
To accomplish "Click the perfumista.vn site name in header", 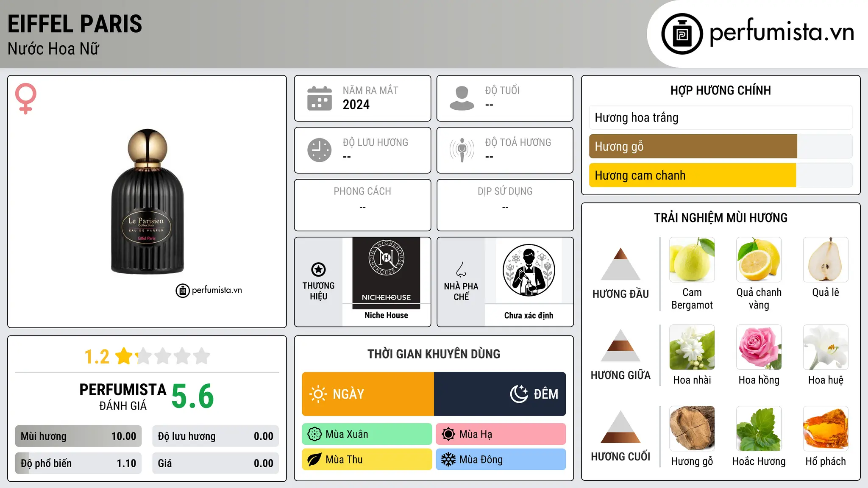I will point(782,32).
